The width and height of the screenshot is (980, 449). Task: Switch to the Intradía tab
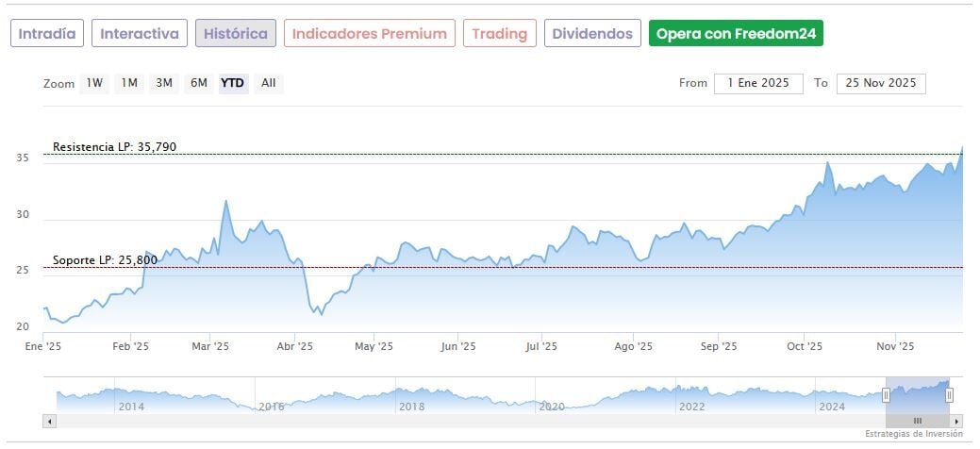pyautogui.click(x=47, y=34)
